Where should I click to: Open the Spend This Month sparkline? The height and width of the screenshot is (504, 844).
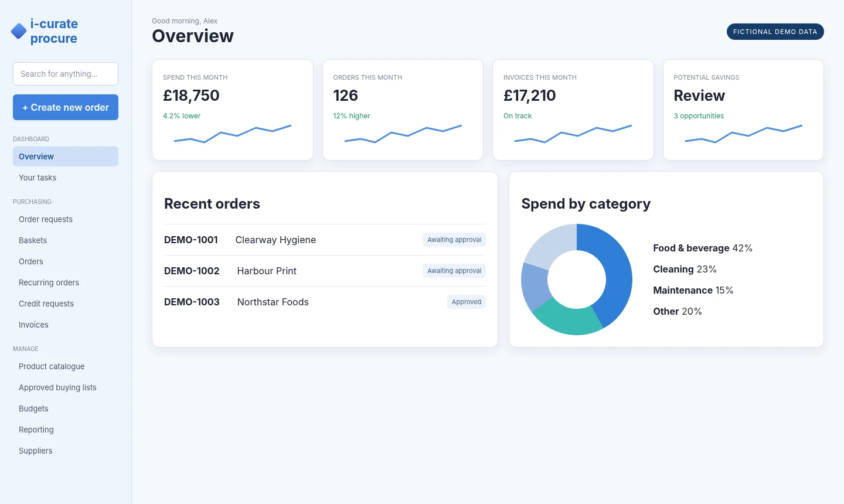pos(233,134)
